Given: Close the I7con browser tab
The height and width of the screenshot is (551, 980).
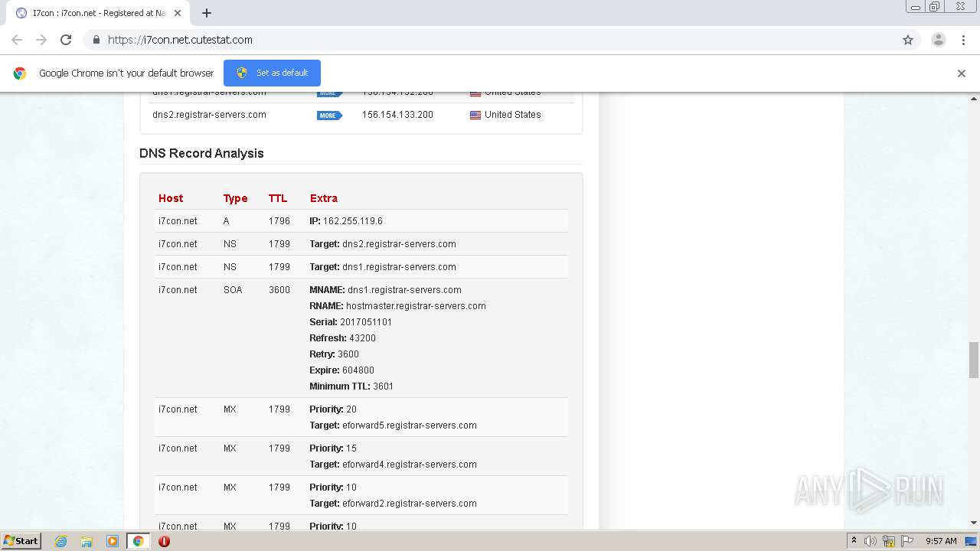Looking at the screenshot, I should [x=178, y=13].
